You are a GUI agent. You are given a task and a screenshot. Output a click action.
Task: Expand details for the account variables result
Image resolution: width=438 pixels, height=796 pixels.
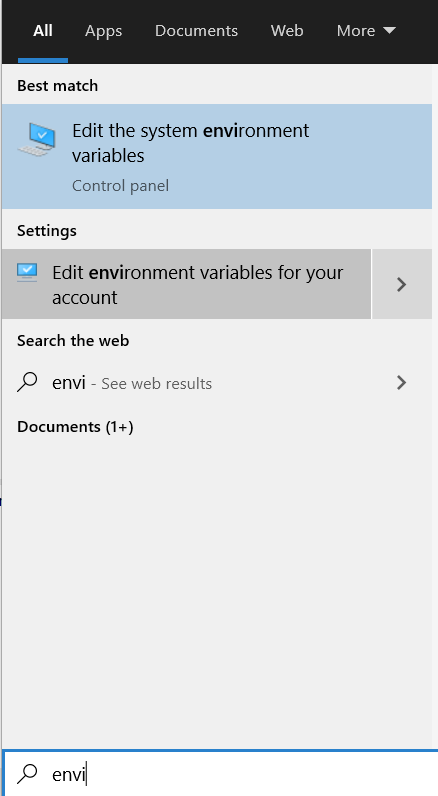coord(401,284)
